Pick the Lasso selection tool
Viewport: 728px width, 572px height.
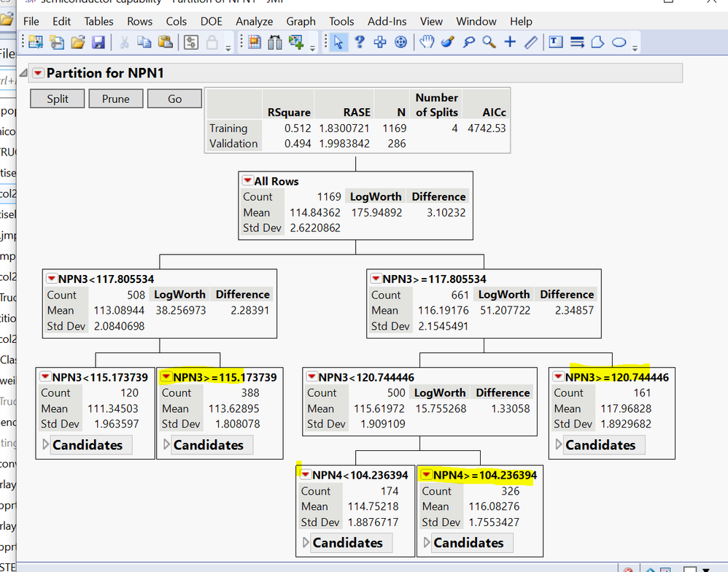(x=468, y=42)
